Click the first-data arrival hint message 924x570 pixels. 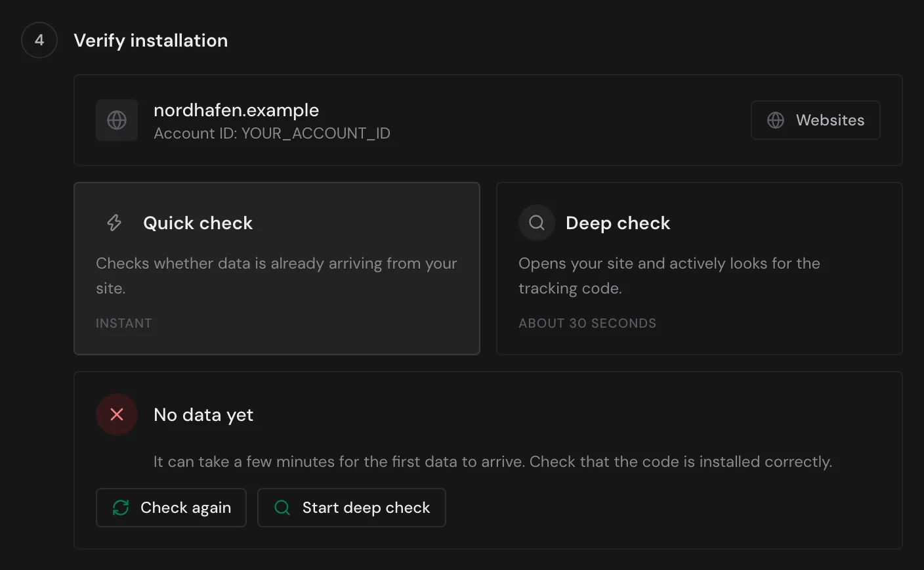pos(493,462)
